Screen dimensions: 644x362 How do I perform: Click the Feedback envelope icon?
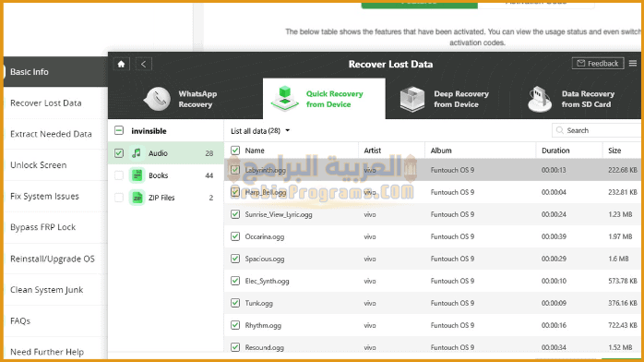click(580, 64)
